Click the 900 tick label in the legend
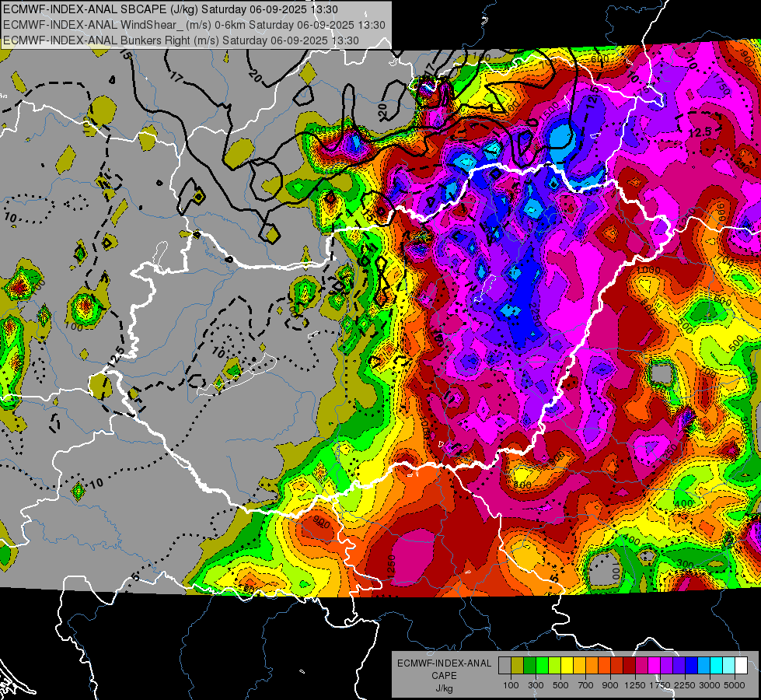The image size is (761, 700). pos(610,685)
